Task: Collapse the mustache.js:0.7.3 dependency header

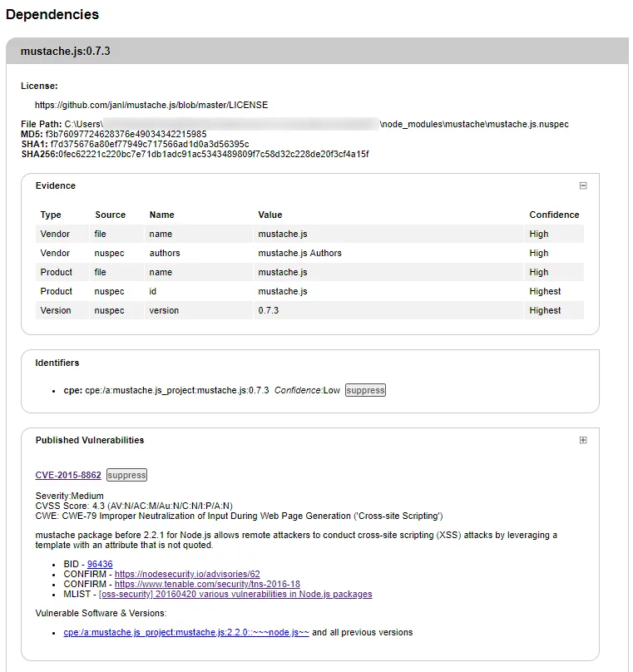Action: coord(66,52)
